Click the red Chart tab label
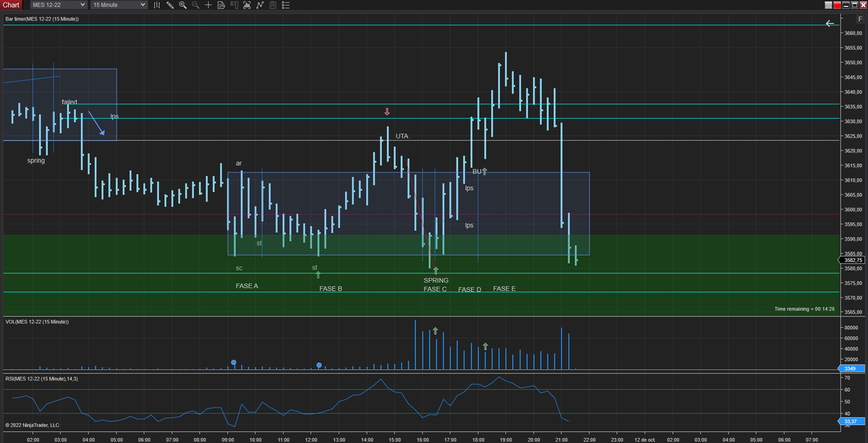Image resolution: width=868 pixels, height=443 pixels. (x=11, y=5)
